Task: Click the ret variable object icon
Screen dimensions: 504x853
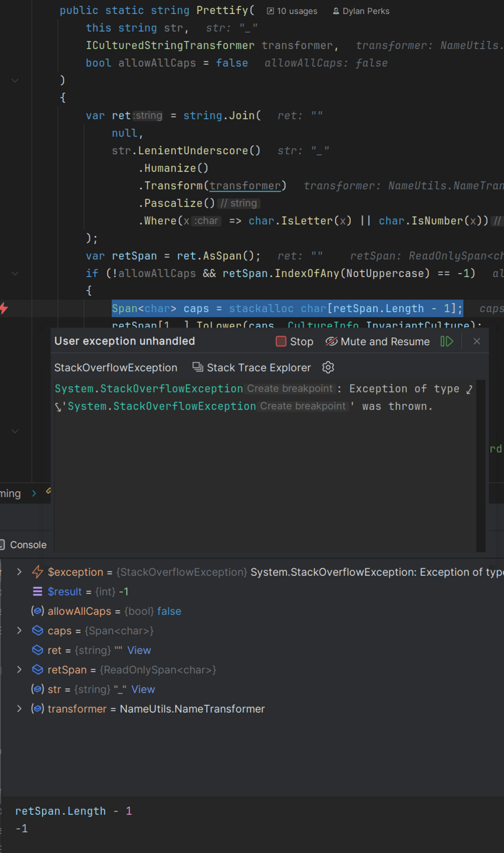Action: (x=38, y=650)
